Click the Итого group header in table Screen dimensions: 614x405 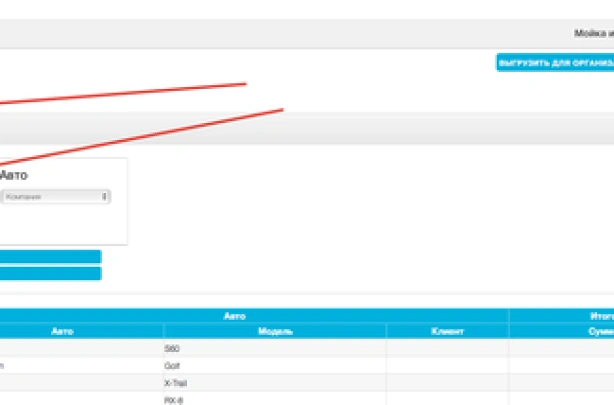coord(598,315)
